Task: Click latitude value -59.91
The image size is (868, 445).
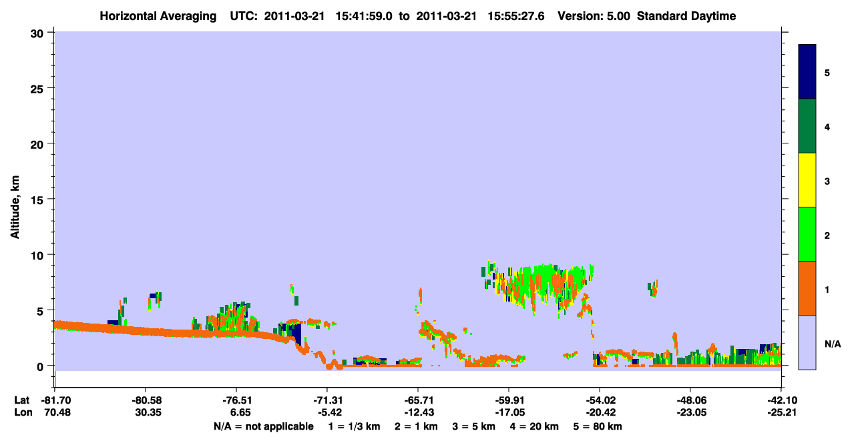Action: (x=509, y=400)
